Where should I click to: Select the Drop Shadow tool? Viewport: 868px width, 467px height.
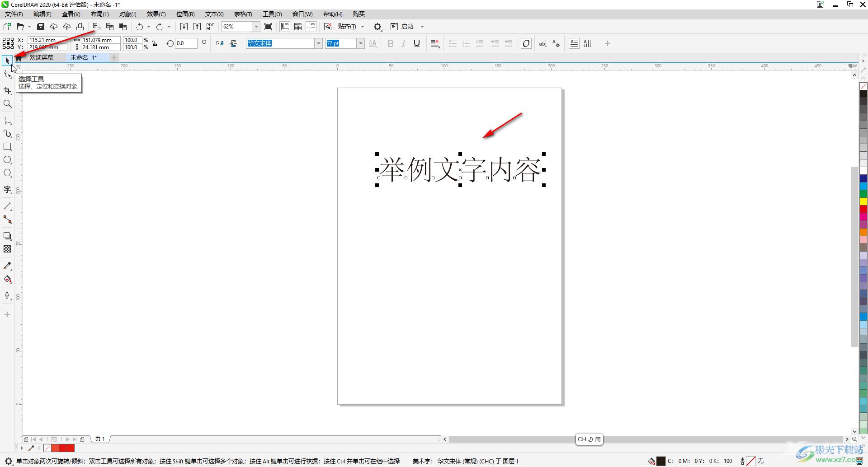click(x=7, y=236)
